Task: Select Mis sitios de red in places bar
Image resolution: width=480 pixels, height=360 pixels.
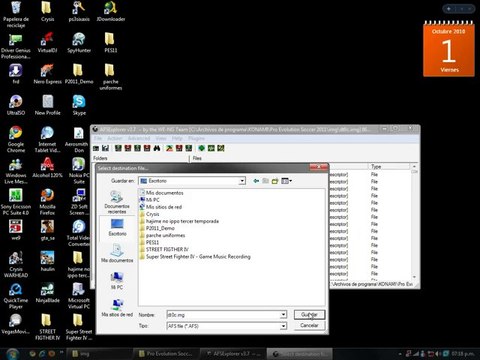Action: (x=117, y=308)
